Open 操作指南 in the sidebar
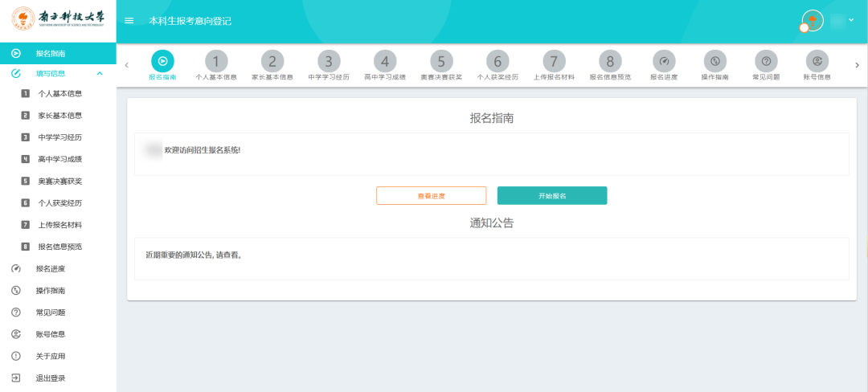The image size is (868, 392). [51, 291]
